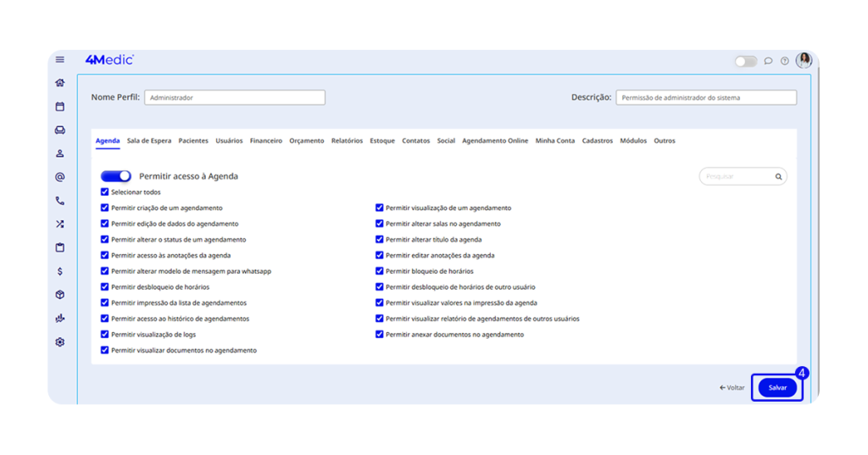868x455 pixels.
Task: Click the phone icon in sidebar
Action: (60, 201)
